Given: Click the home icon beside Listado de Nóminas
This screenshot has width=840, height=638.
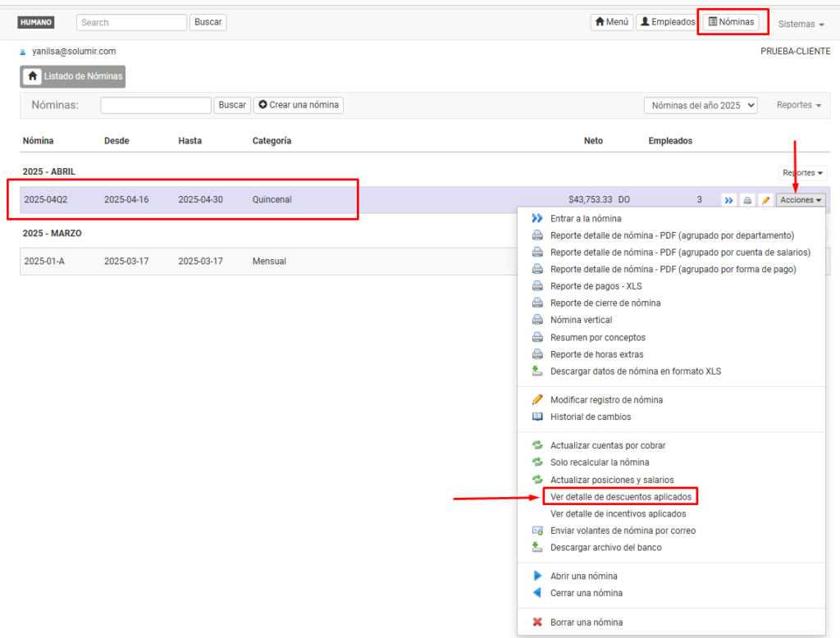Looking at the screenshot, I should tap(32, 76).
